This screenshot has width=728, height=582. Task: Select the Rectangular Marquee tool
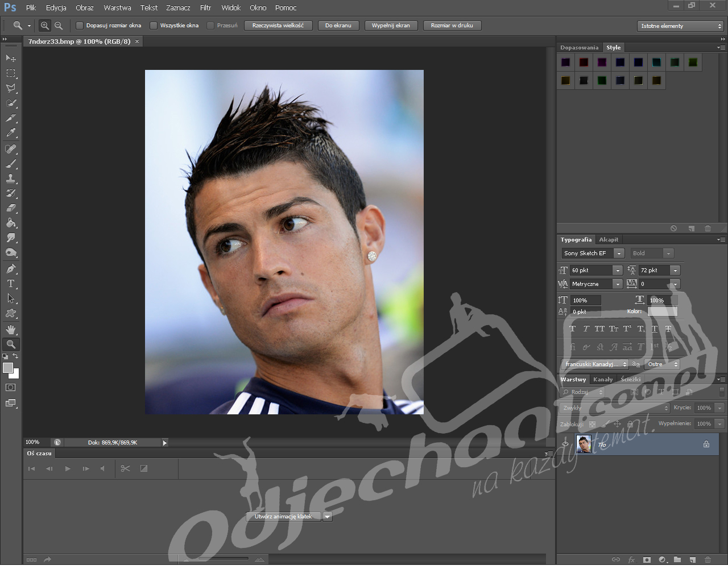tap(11, 73)
